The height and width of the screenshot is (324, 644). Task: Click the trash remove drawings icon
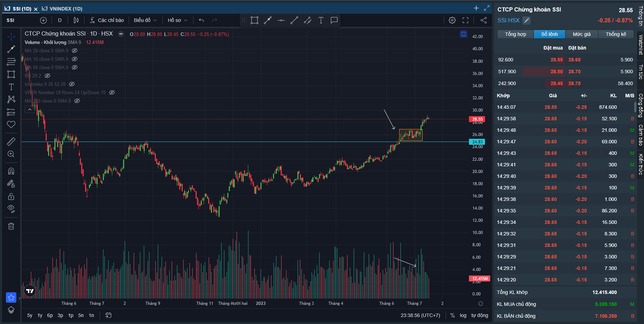11,226
